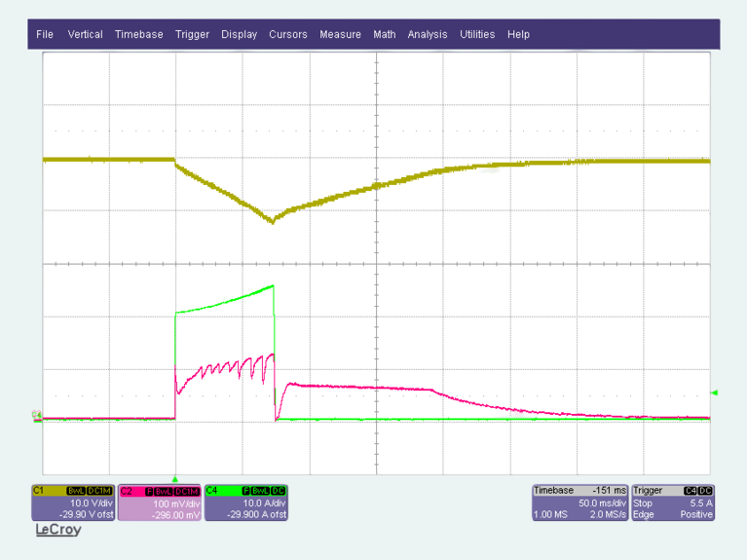Open the Cursors menu
Image resolution: width=747 pixels, height=560 pixels.
(x=288, y=34)
